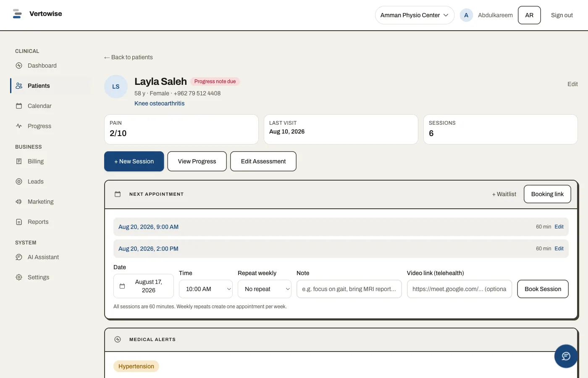
Task: Add patient to the waitlist
Action: (504, 194)
